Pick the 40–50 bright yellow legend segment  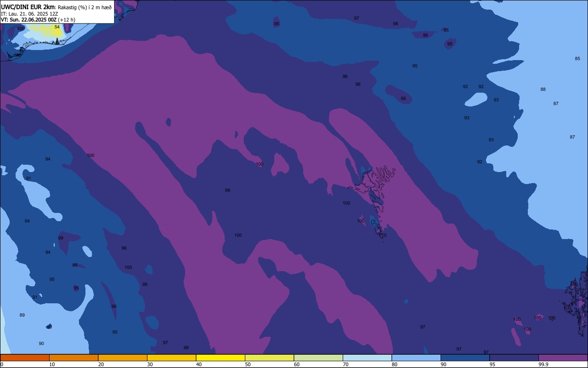point(220,357)
